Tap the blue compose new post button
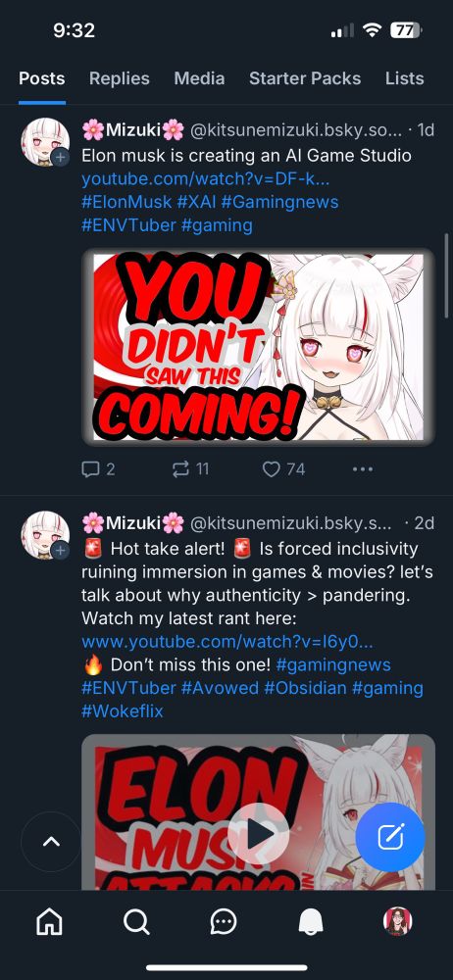This screenshot has width=453, height=980. click(x=390, y=837)
